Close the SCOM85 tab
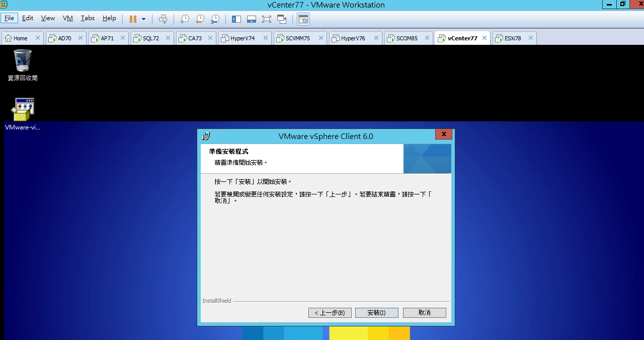Screen dimensions: 644x340 pos(427,38)
